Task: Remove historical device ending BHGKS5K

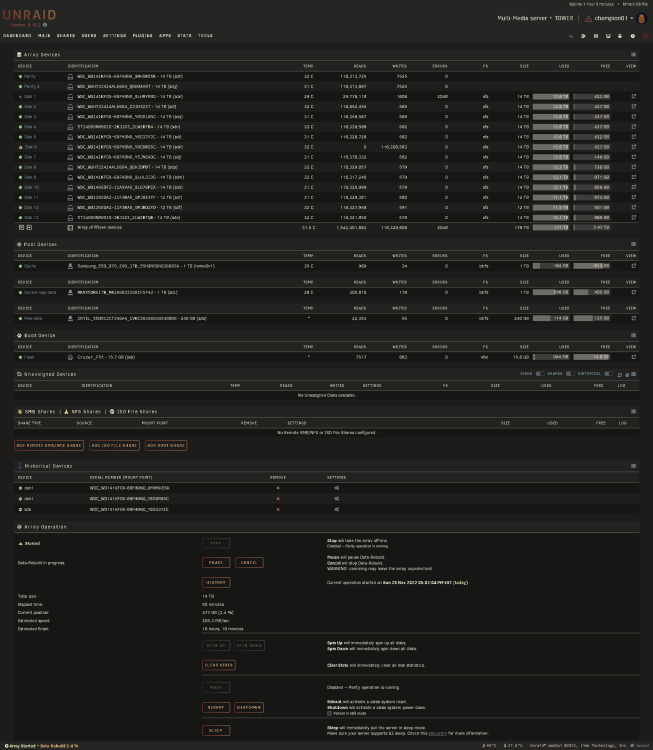Action: coord(278,488)
